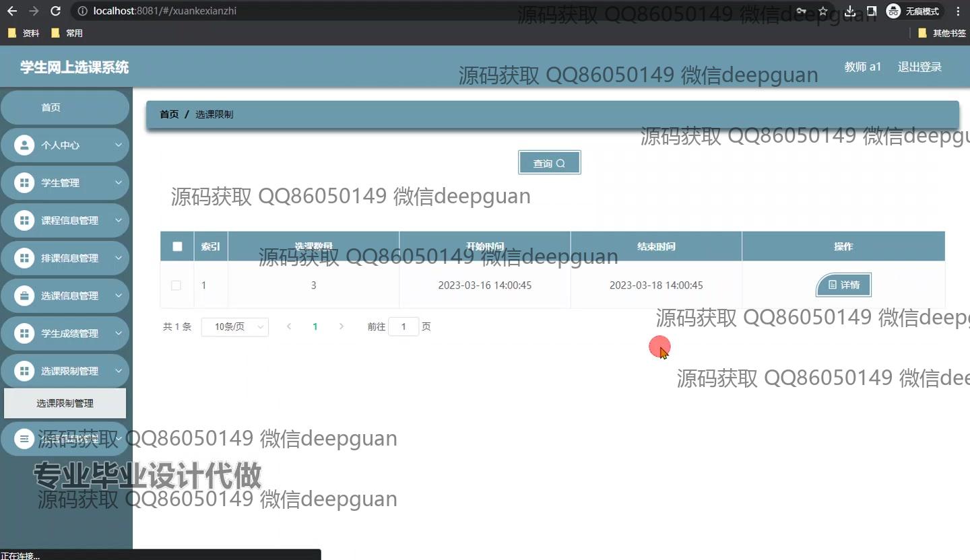Screen dimensions: 970x560
Task: Tick the checkbox for row with index 1
Action: click(176, 285)
